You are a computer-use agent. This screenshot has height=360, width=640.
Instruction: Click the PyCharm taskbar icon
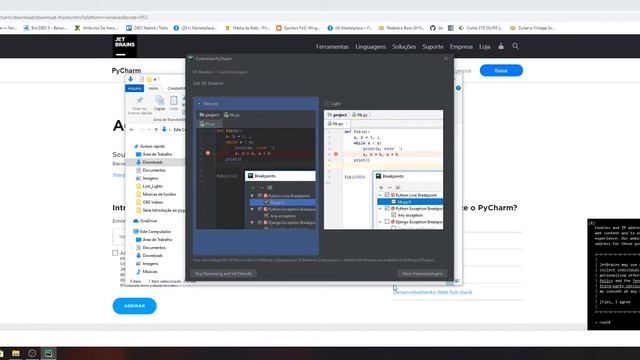49,353
